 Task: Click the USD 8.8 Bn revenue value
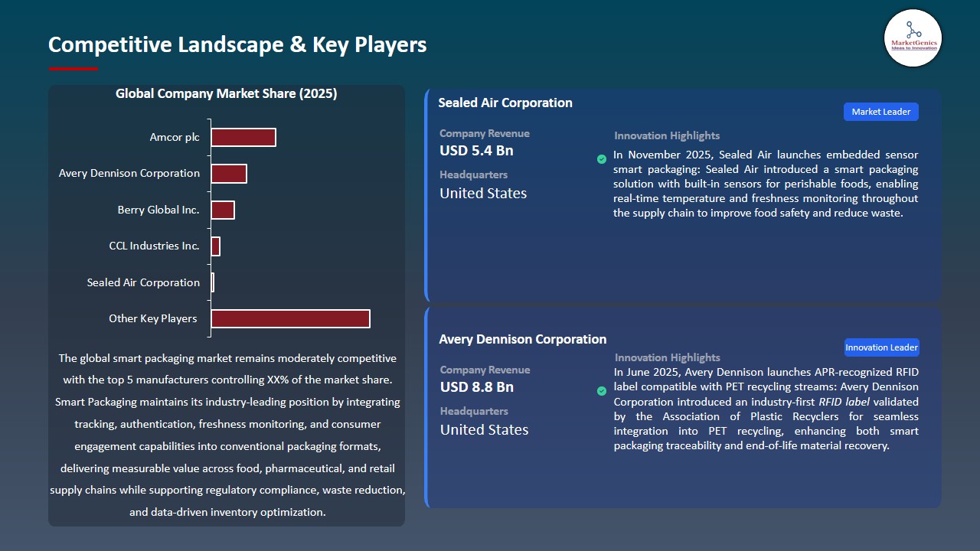click(x=476, y=387)
